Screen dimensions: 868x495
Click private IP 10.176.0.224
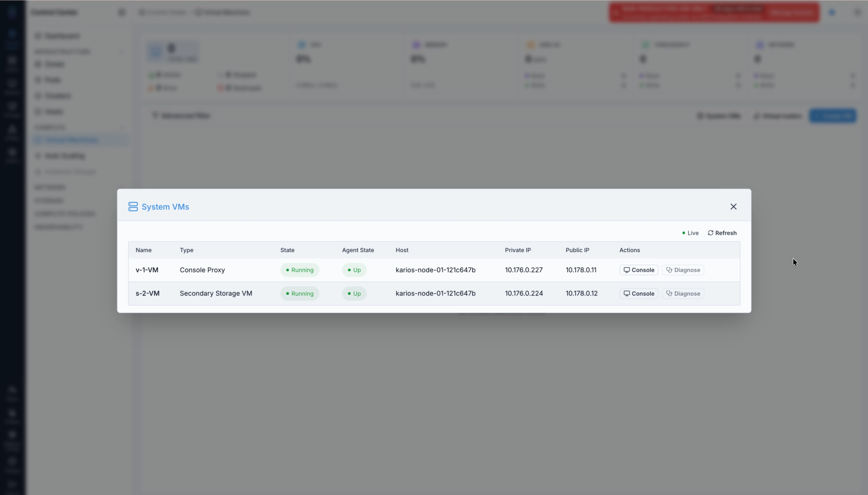[x=524, y=293]
